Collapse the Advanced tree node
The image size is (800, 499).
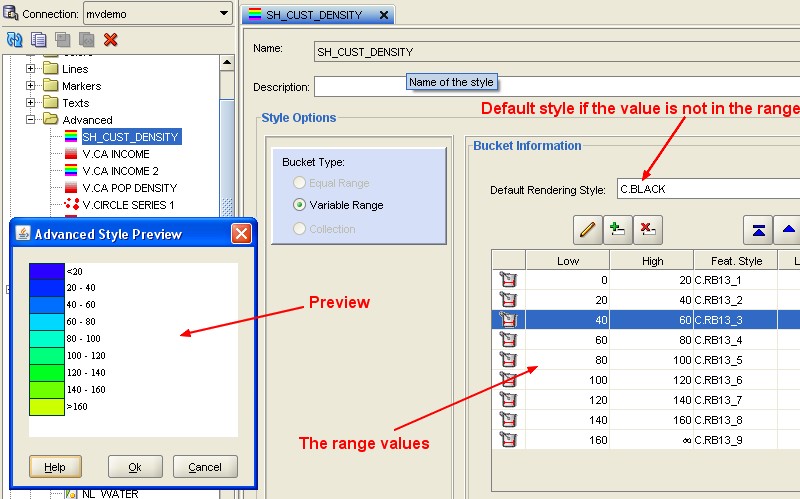pos(30,119)
